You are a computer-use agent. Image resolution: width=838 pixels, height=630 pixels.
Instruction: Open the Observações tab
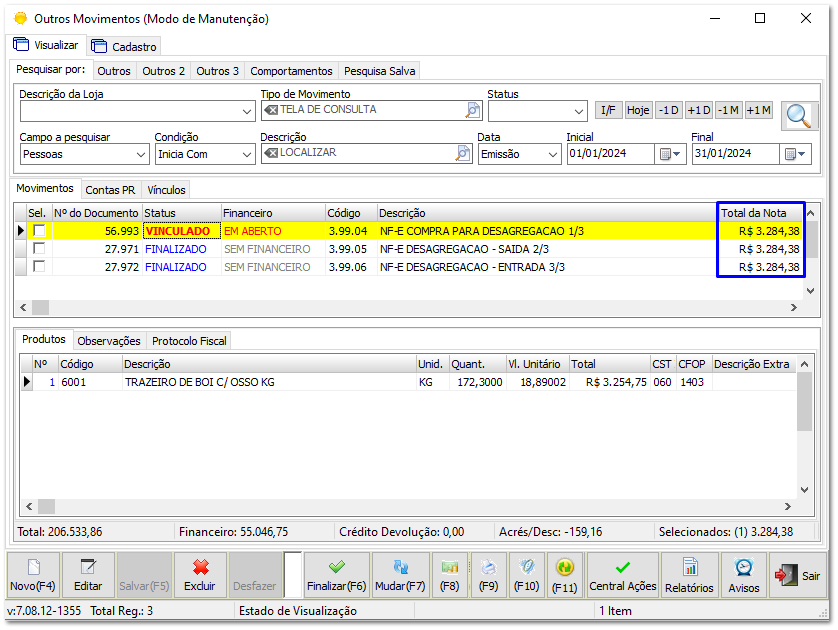(x=109, y=340)
